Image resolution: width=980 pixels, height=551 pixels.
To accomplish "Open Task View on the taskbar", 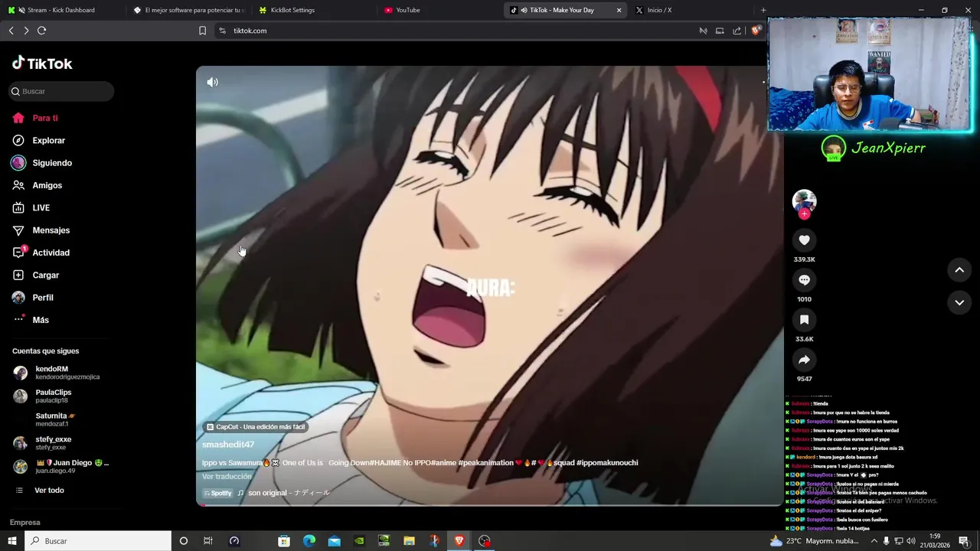I will click(x=208, y=541).
